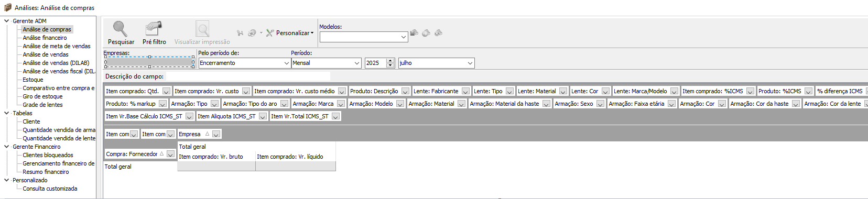Open the filter dropdown on the Empresa field
The width and height of the screenshot is (868, 199).
pos(216,134)
